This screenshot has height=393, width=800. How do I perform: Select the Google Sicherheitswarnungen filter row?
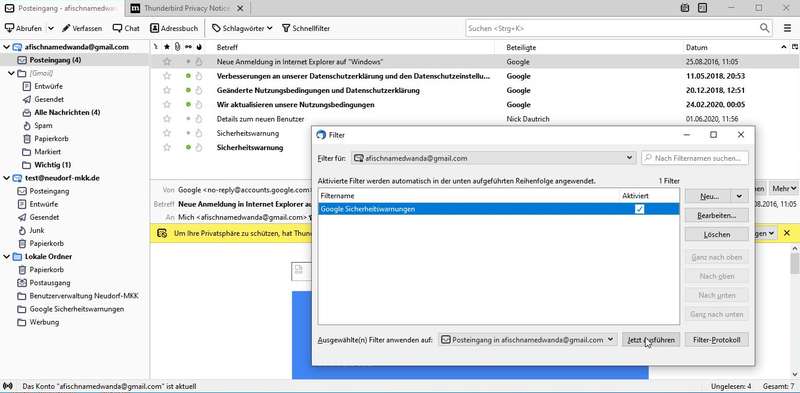pyautogui.click(x=498, y=209)
